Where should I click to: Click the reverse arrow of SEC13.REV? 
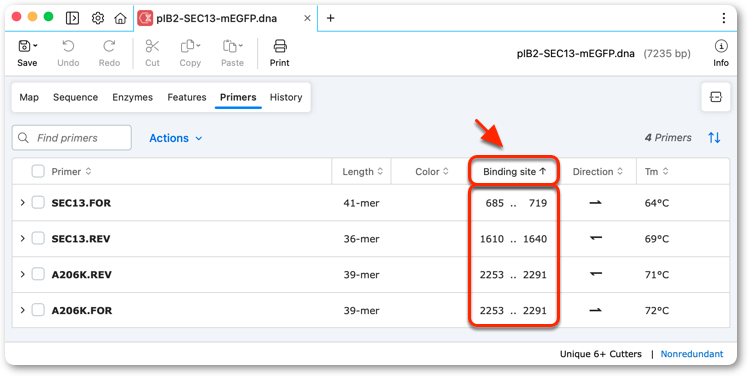(595, 238)
